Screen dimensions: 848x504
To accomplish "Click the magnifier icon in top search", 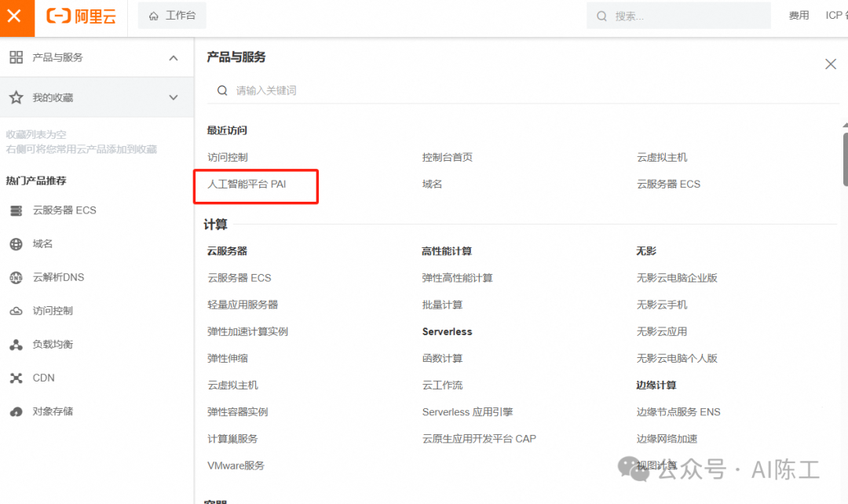I will click(601, 16).
